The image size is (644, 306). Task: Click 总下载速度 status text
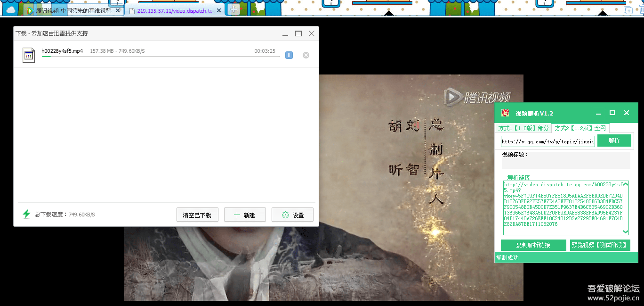click(x=64, y=215)
